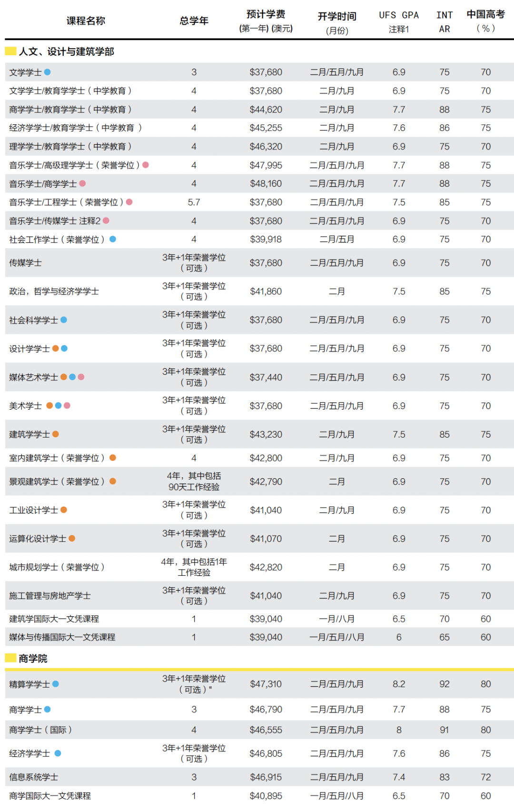Viewport: 514px width, 812px height.
Task: Click the 4年，其中包括1年工作经验 duration cell
Action: (x=194, y=567)
